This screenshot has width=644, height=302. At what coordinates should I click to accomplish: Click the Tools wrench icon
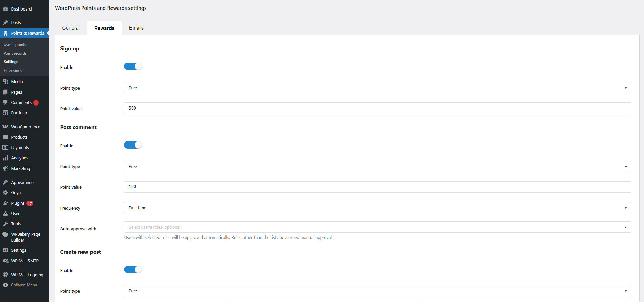(5, 224)
